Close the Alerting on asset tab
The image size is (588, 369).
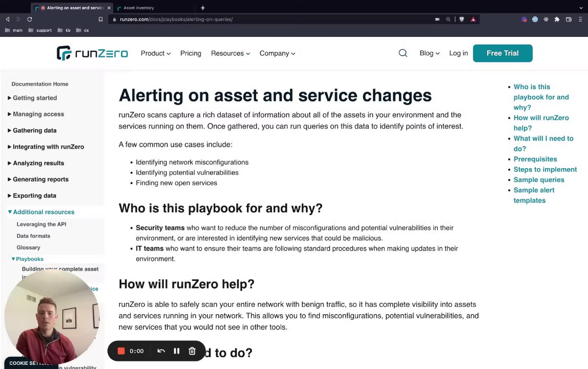(x=109, y=8)
